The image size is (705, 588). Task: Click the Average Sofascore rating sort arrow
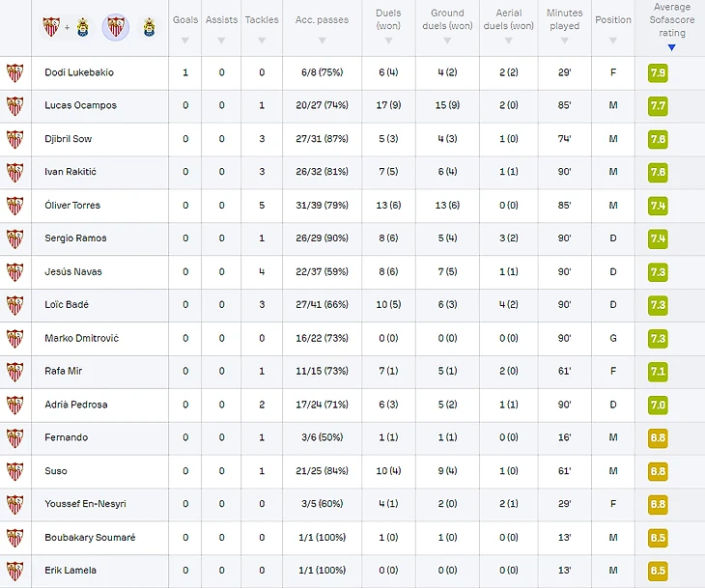[x=671, y=46]
